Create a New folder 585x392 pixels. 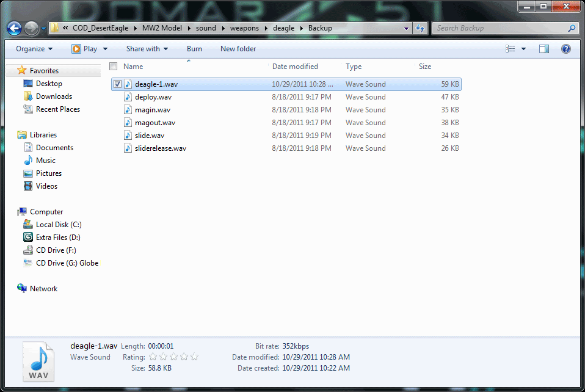[x=238, y=49]
